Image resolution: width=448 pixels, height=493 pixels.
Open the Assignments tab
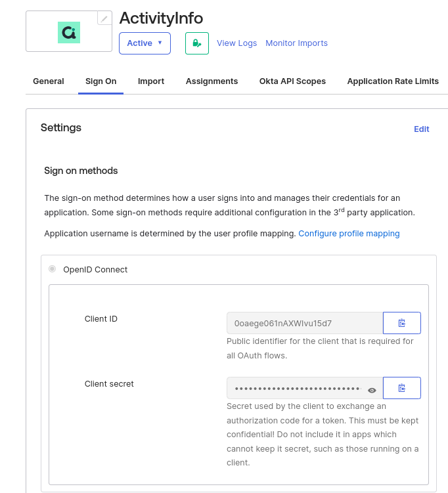tap(212, 81)
